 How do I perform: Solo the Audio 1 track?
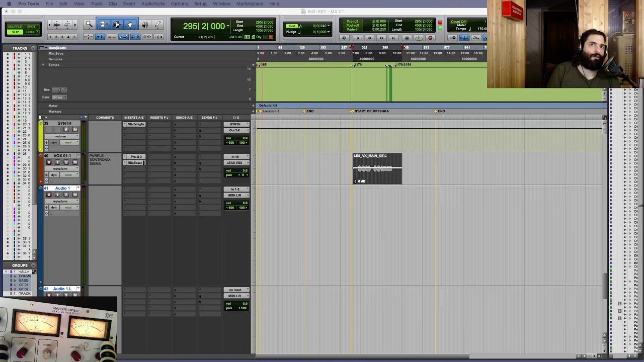66,195
